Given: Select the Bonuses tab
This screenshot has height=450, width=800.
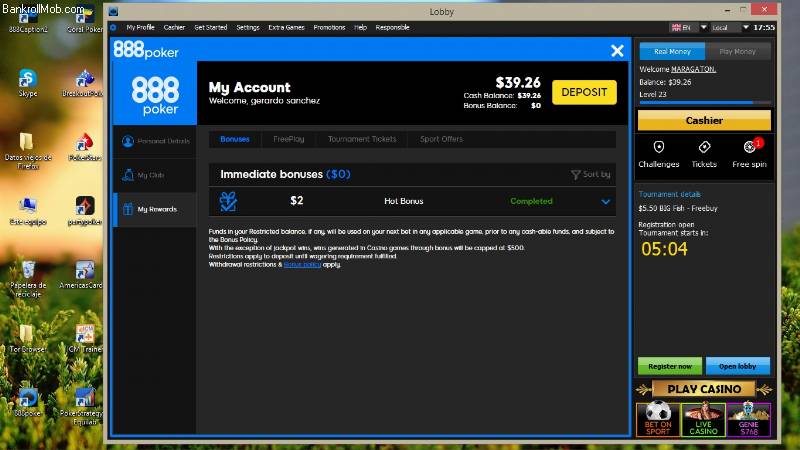Looking at the screenshot, I should (235, 139).
